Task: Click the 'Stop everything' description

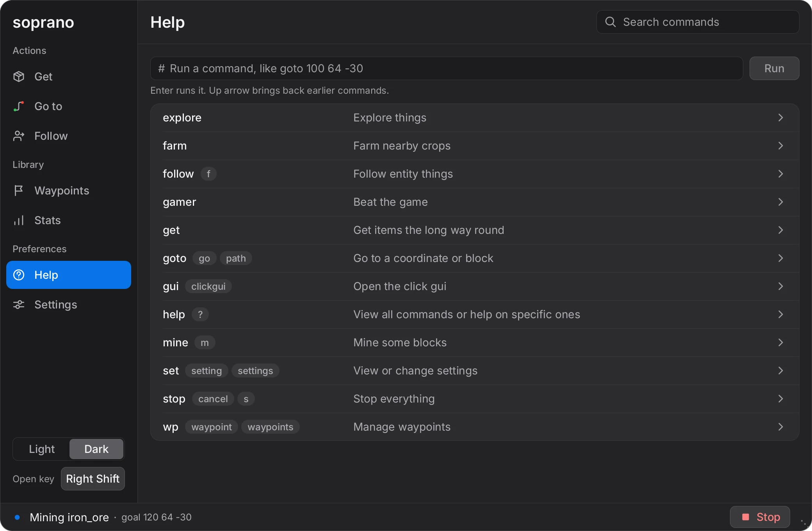Action: 394,399
